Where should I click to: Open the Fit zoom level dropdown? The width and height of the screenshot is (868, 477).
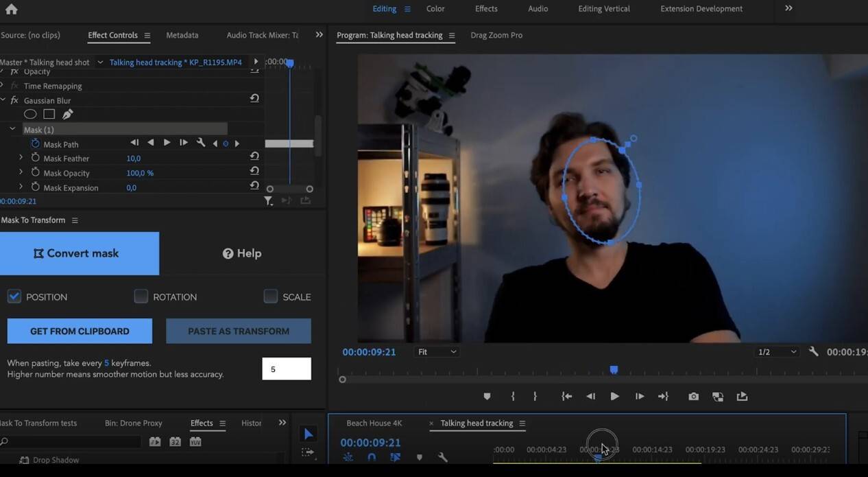[x=437, y=352]
